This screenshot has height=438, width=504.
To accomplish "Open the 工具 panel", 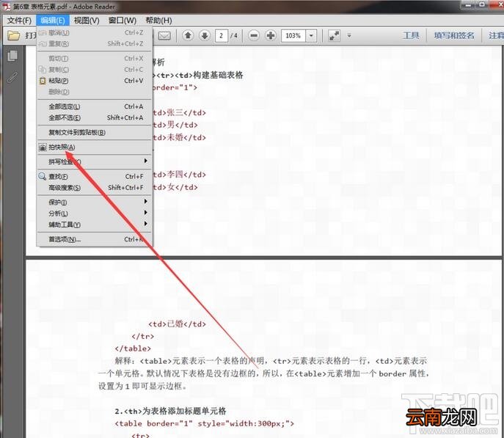I will (411, 35).
